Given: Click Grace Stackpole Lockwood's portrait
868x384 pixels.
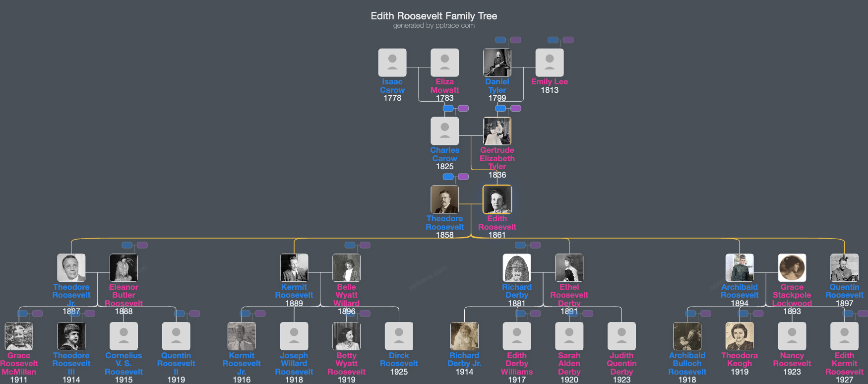Looking at the screenshot, I should point(792,268).
